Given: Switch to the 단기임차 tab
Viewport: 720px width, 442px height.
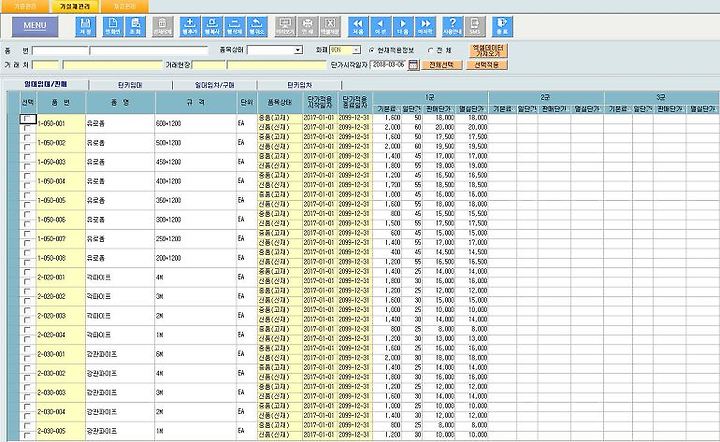Looking at the screenshot, I should click(299, 85).
